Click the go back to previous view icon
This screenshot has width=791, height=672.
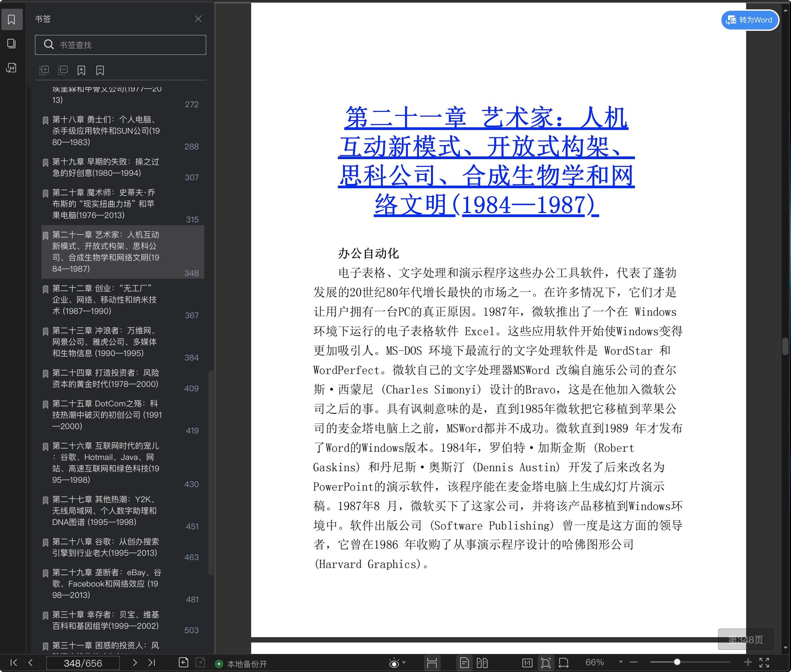[184, 663]
